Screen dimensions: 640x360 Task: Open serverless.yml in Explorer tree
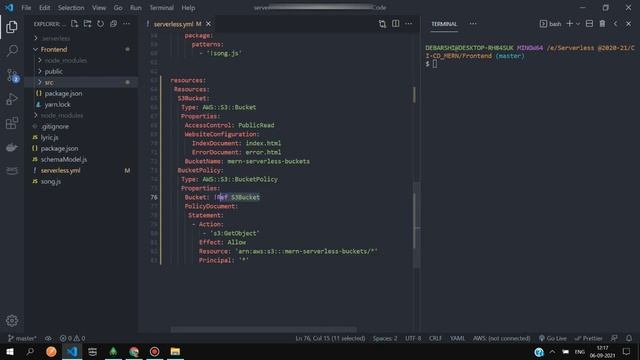coord(81,171)
